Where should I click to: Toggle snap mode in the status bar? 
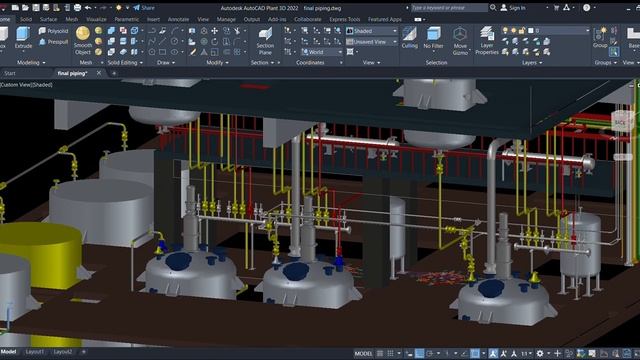pyautogui.click(x=391, y=353)
